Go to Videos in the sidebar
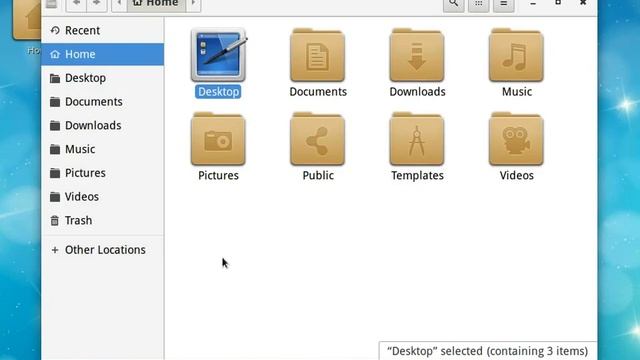 pyautogui.click(x=103, y=196)
